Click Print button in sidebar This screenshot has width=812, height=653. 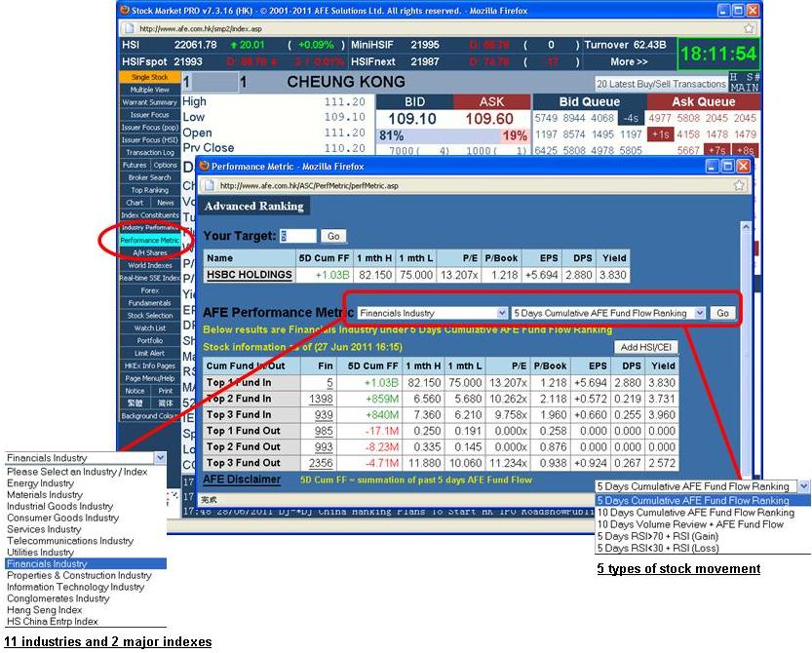click(x=165, y=391)
